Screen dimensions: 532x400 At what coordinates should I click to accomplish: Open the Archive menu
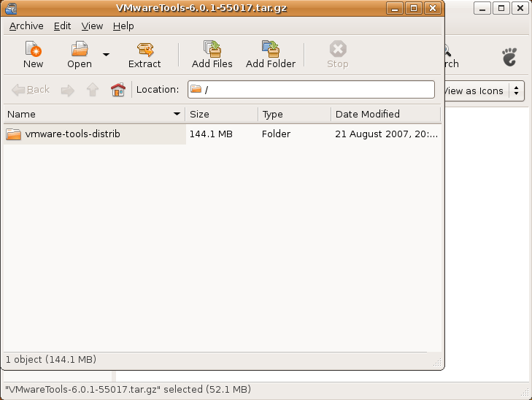(x=26, y=26)
